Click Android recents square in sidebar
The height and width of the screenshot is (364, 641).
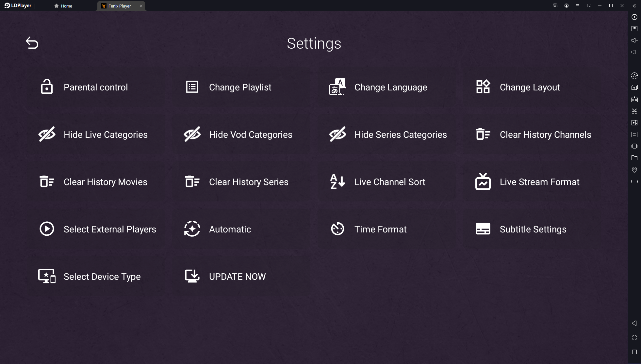pyautogui.click(x=634, y=352)
